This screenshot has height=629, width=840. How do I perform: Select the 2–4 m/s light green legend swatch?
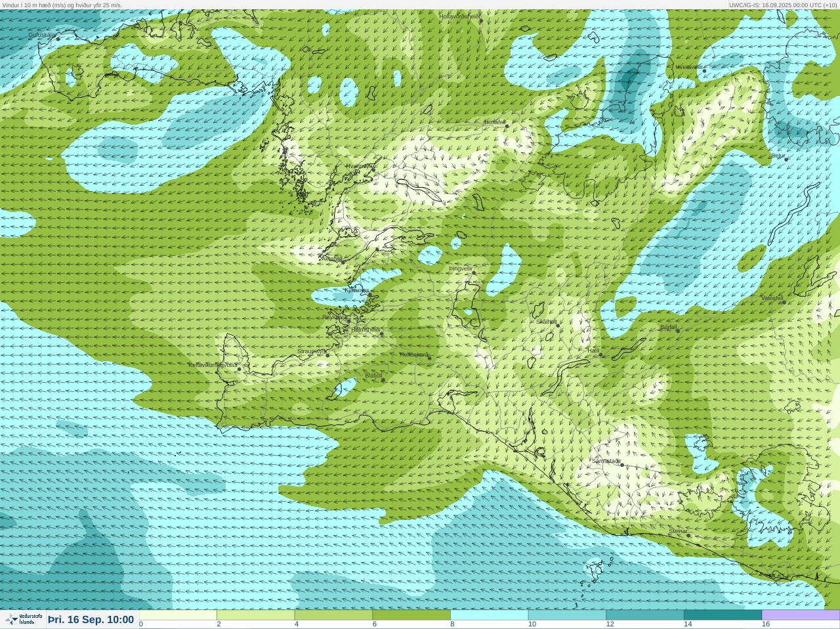pos(256,615)
